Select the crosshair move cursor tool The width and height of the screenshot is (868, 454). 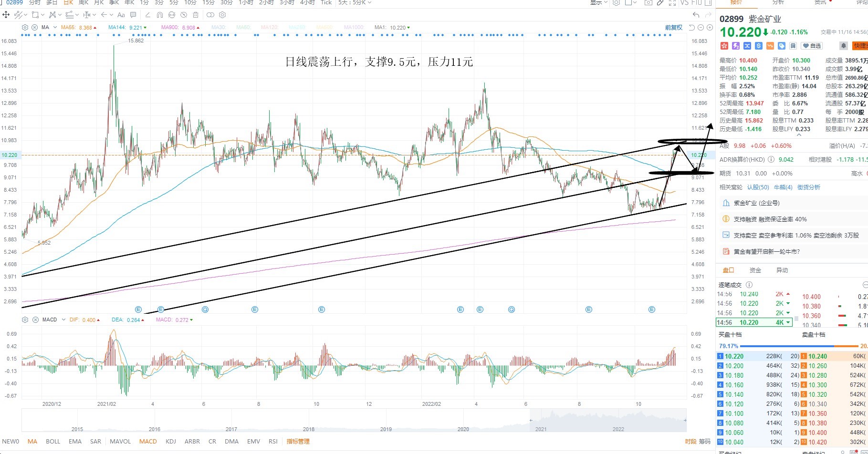pyautogui.click(x=6, y=15)
